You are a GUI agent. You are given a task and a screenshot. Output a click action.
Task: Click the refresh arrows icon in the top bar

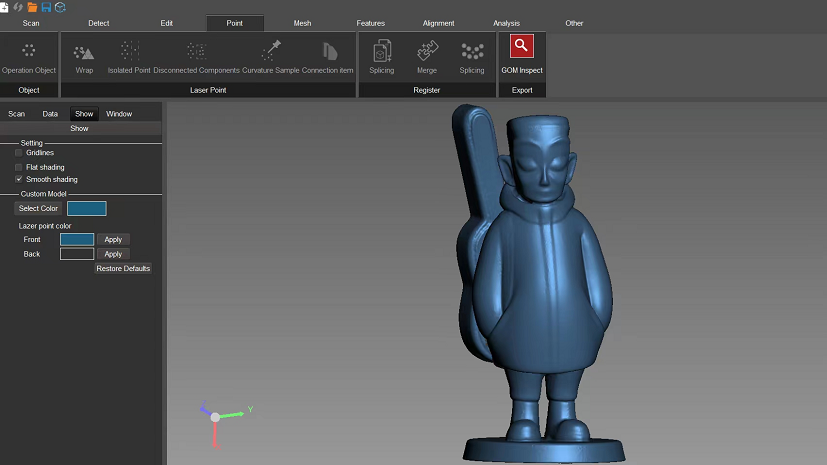coord(18,7)
